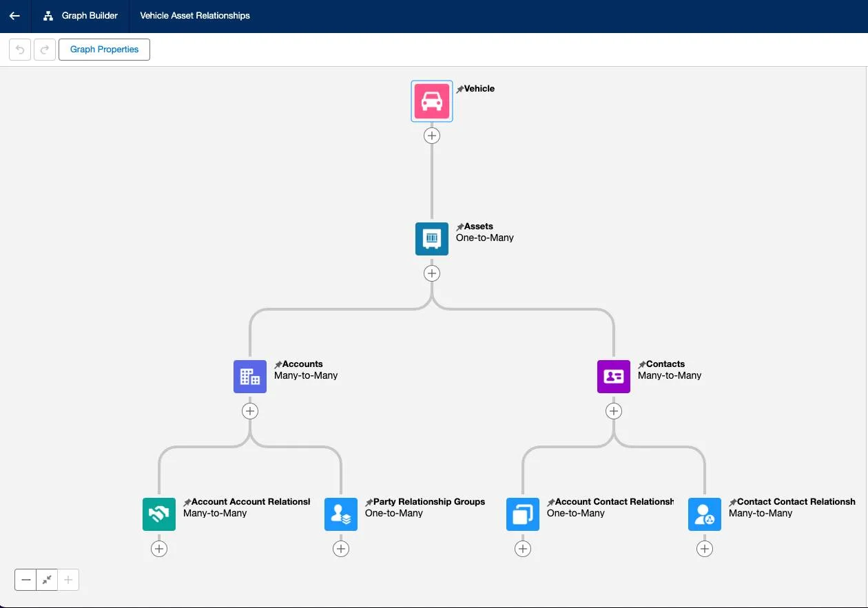Image resolution: width=868 pixels, height=608 pixels.
Task: Click One-to-Many under Account Contact Relationship
Action: [x=576, y=513]
